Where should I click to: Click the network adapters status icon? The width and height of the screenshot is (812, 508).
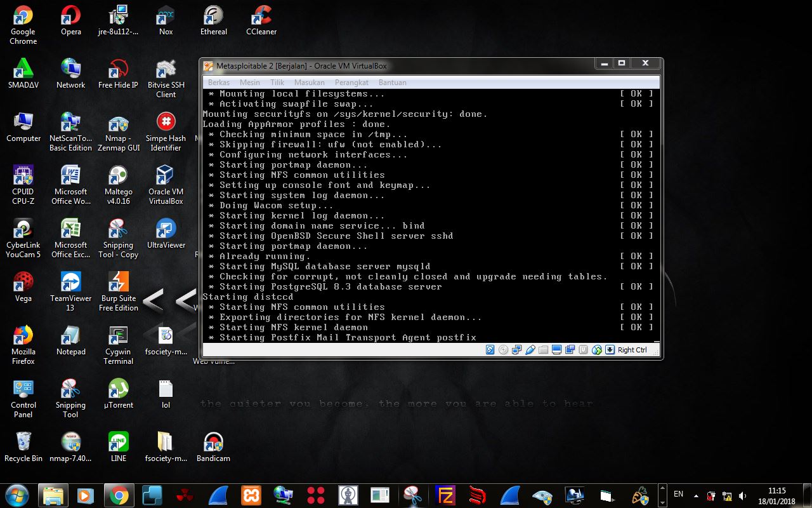[x=517, y=349]
